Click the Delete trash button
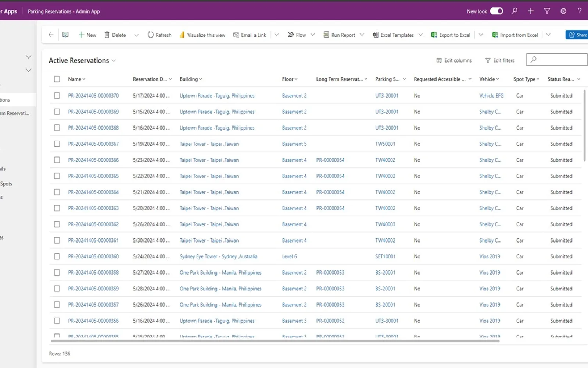 (115, 35)
